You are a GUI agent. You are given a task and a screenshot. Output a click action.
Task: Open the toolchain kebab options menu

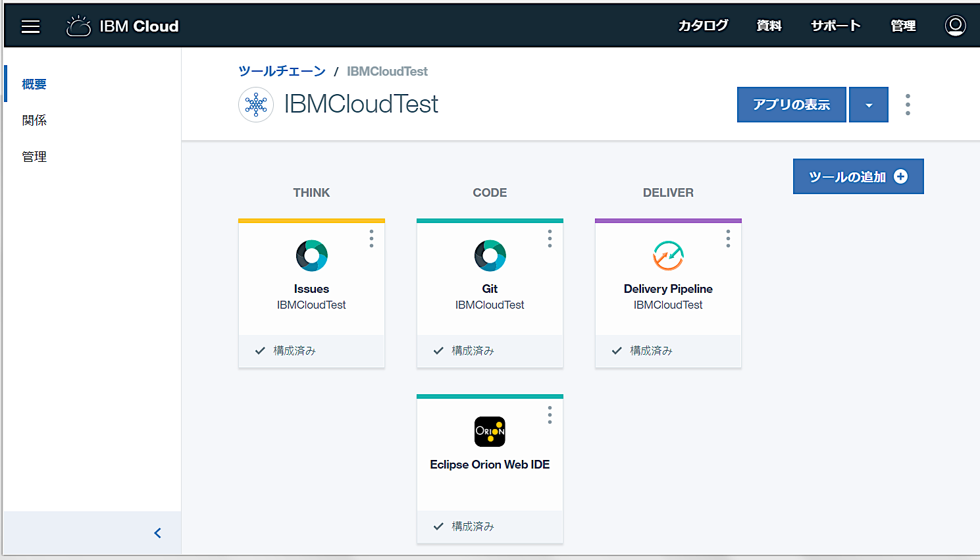pos(908,105)
